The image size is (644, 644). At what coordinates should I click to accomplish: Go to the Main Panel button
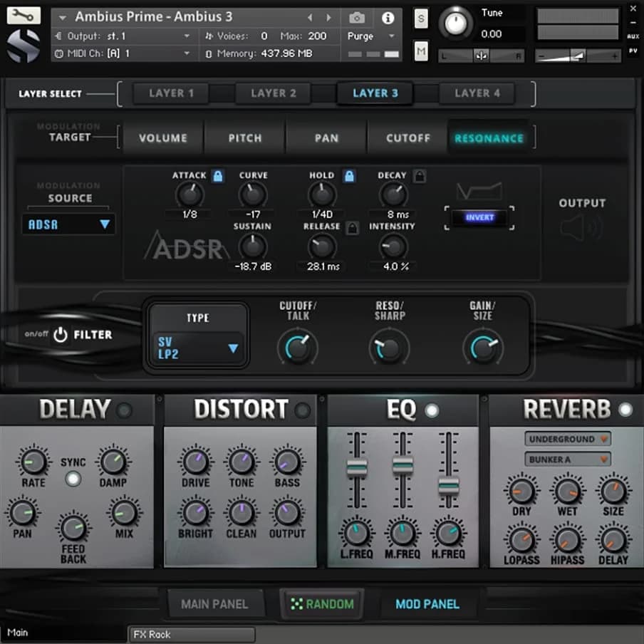click(214, 604)
